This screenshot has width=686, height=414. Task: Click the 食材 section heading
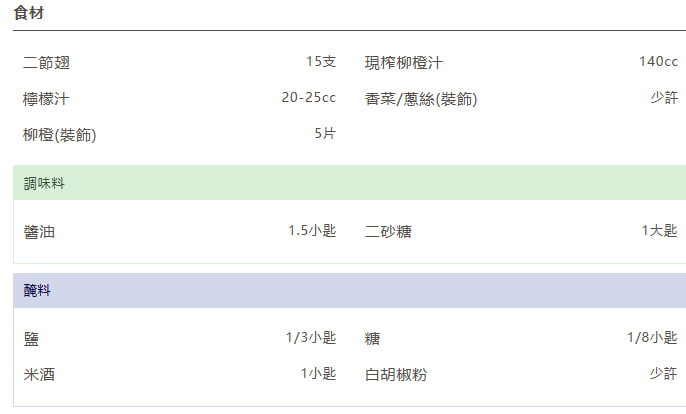pyautogui.click(x=28, y=14)
